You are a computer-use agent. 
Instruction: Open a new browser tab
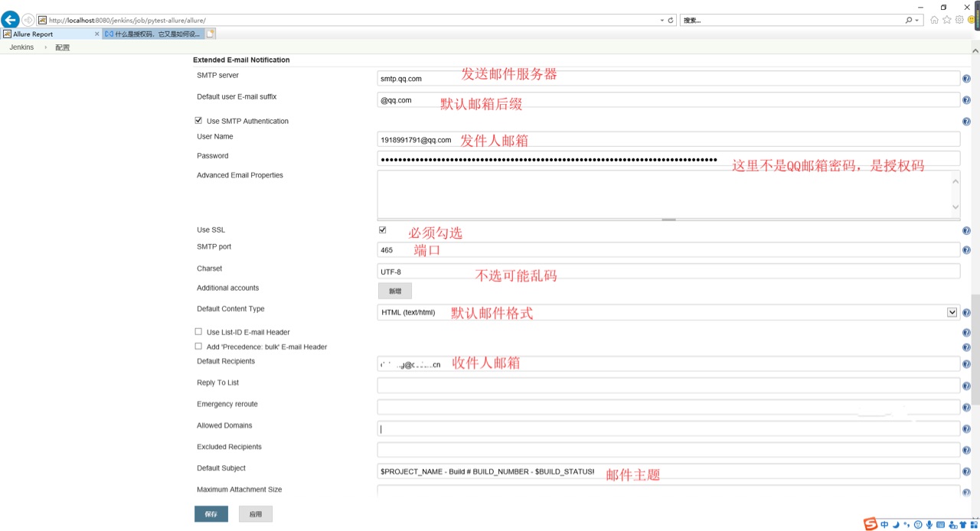pyautogui.click(x=211, y=34)
